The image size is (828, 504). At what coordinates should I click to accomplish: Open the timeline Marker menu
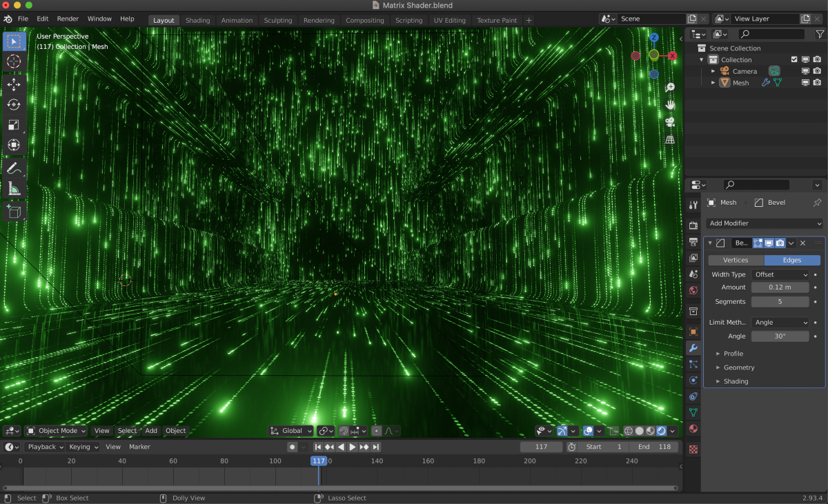click(139, 447)
